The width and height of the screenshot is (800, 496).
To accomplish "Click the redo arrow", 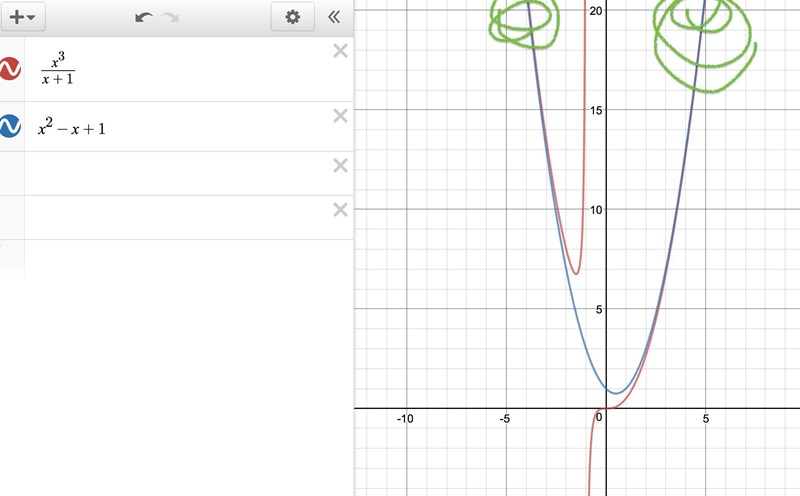I will tap(171, 17).
